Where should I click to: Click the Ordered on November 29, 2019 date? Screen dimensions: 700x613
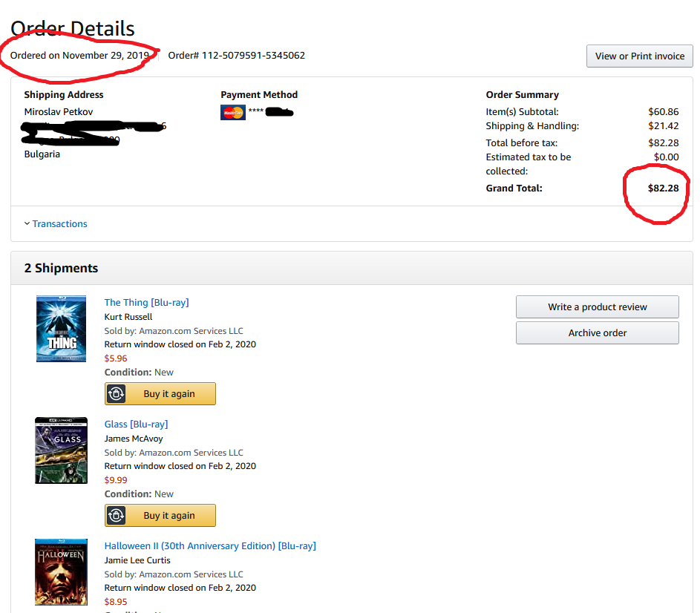click(79, 56)
